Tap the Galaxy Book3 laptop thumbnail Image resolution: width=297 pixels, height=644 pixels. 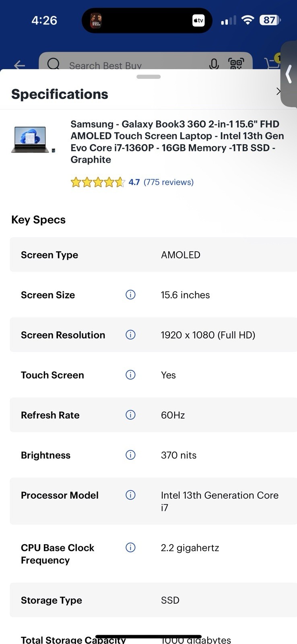33,140
